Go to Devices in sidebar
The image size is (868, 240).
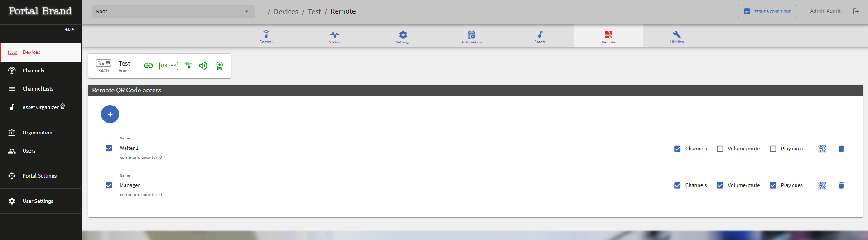[x=41, y=53]
